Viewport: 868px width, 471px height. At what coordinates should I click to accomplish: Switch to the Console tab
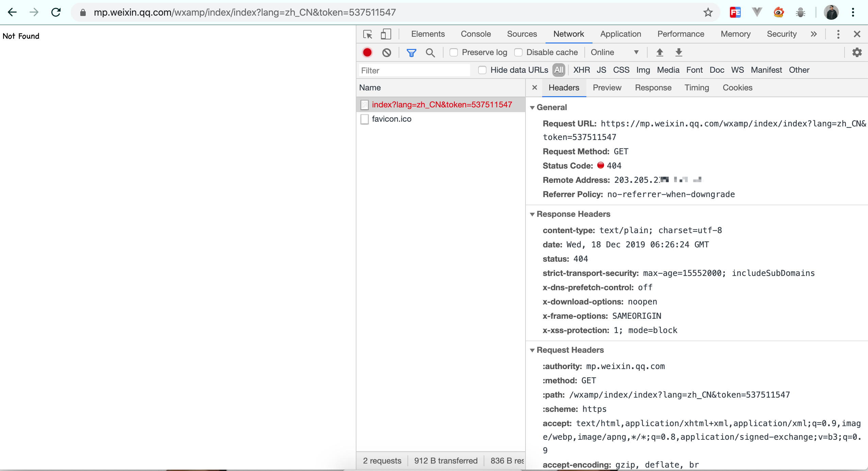[475, 34]
